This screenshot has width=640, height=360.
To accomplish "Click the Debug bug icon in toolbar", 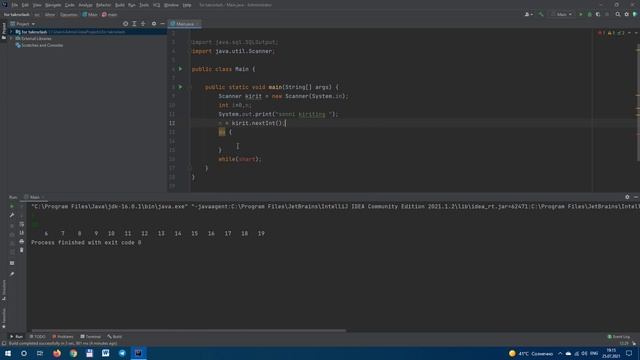I will 589,14.
